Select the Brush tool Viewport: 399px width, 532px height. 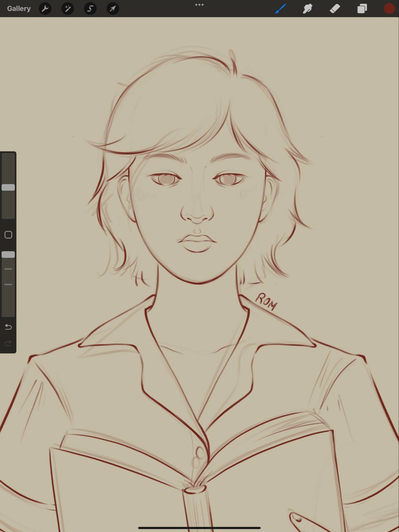point(281,8)
